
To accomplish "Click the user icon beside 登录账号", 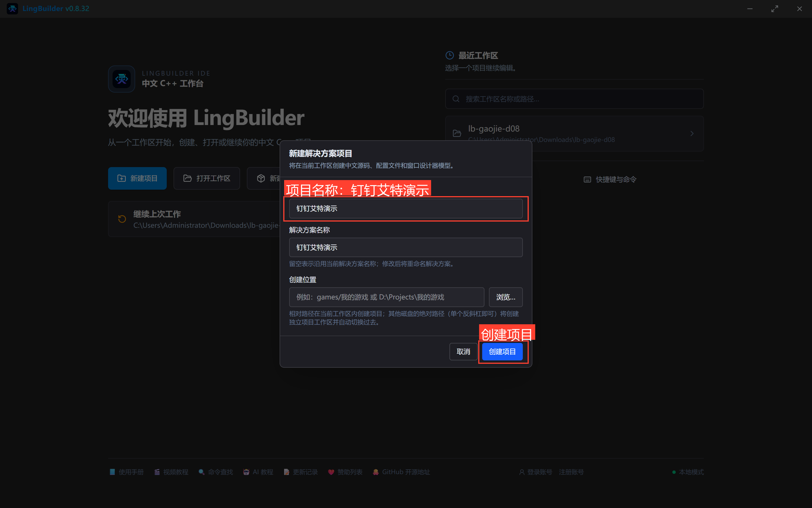I will 522,472.
